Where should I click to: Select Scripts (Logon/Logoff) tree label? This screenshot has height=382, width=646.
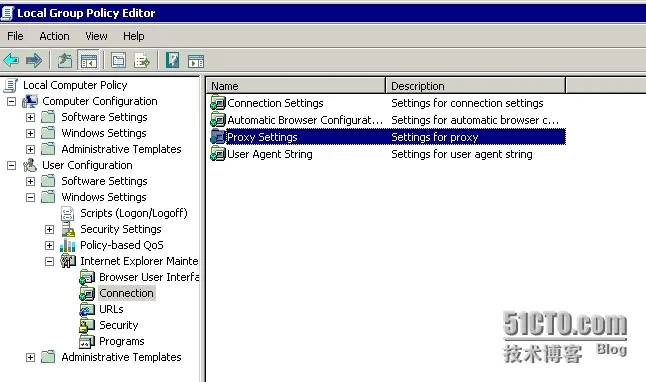tap(134, 213)
